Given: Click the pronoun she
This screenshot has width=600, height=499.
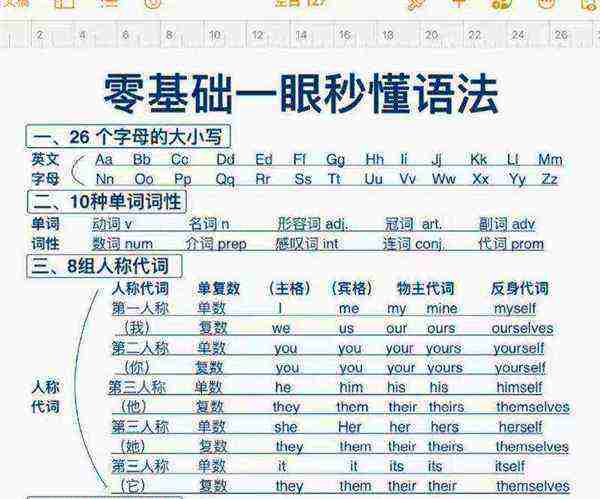Looking at the screenshot, I should click(286, 427).
